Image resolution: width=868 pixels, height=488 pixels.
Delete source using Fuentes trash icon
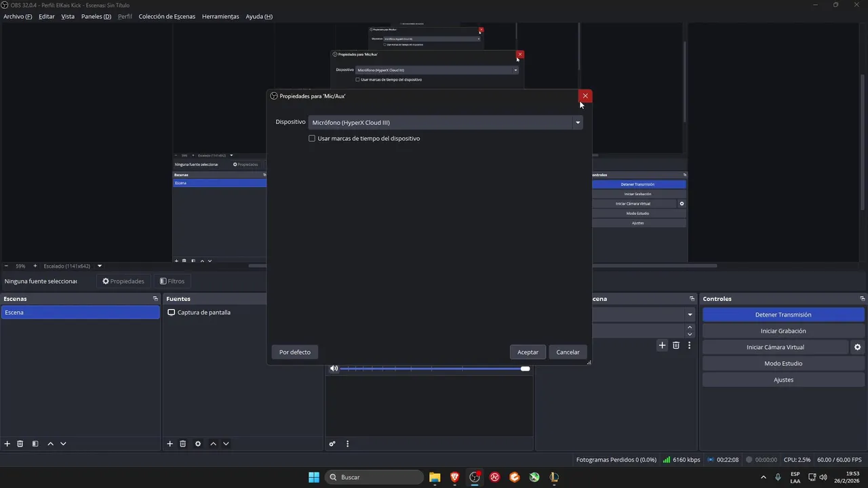pos(183,444)
